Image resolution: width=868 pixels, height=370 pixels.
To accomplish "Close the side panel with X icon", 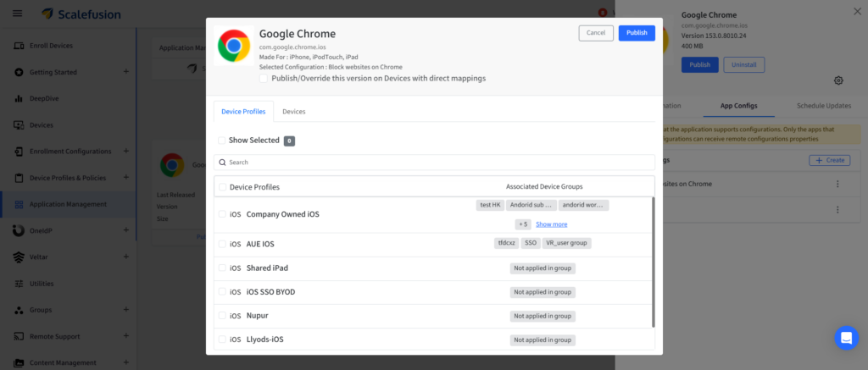I will pyautogui.click(x=857, y=12).
